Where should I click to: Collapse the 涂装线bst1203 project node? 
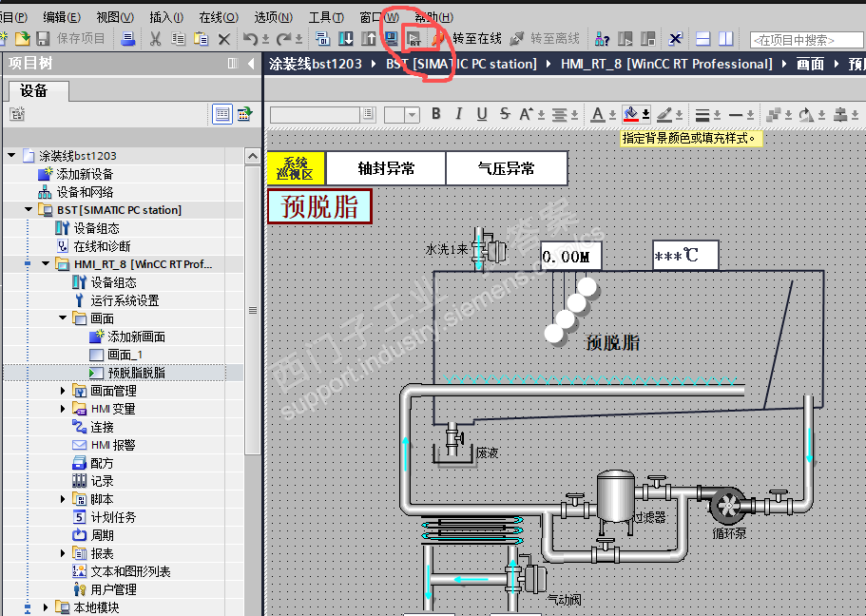(11, 155)
